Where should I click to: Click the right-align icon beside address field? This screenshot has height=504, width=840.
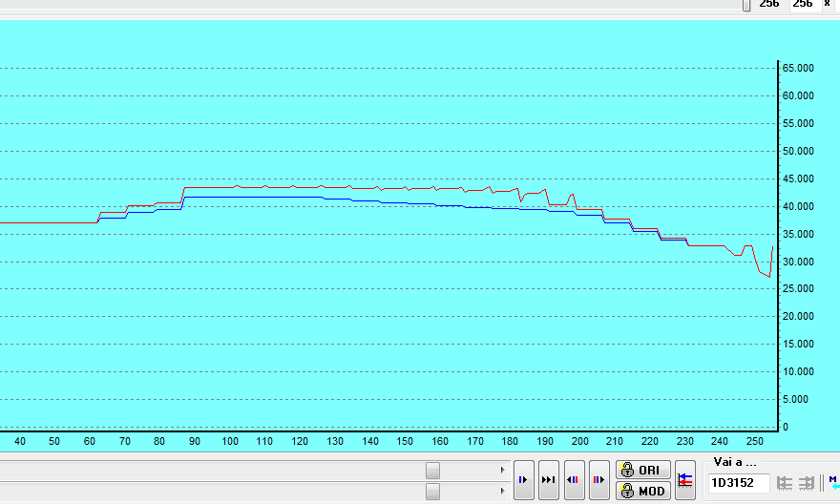(x=806, y=483)
